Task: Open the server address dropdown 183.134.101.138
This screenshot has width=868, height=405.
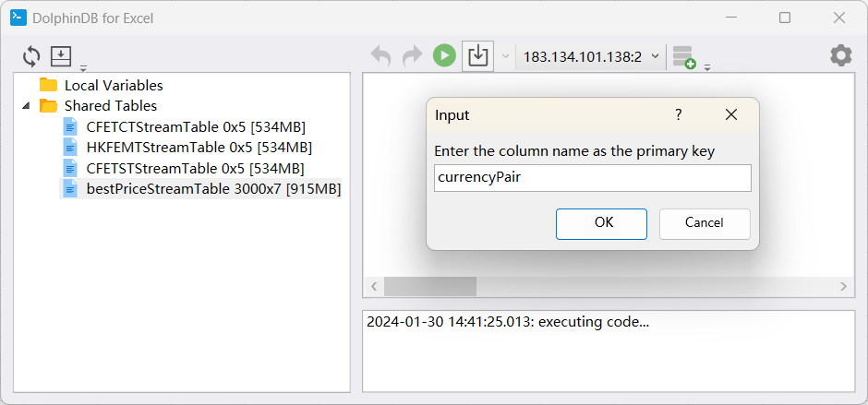Action: click(591, 56)
